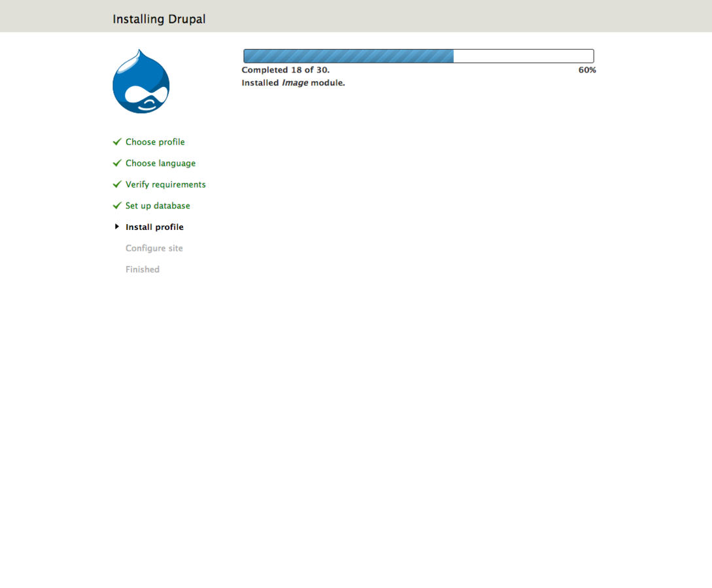Click the 'Completed 18 of 30.' text
The image size is (712, 588).
286,70
